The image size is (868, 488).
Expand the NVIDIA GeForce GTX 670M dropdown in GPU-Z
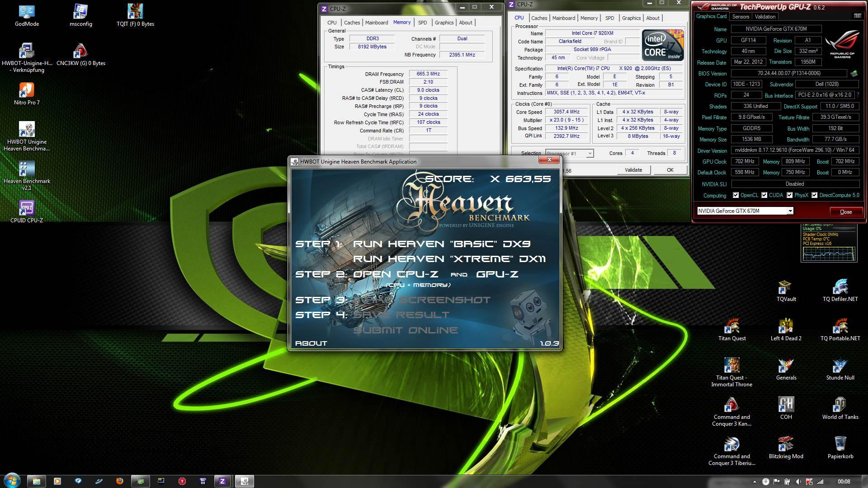[790, 211]
